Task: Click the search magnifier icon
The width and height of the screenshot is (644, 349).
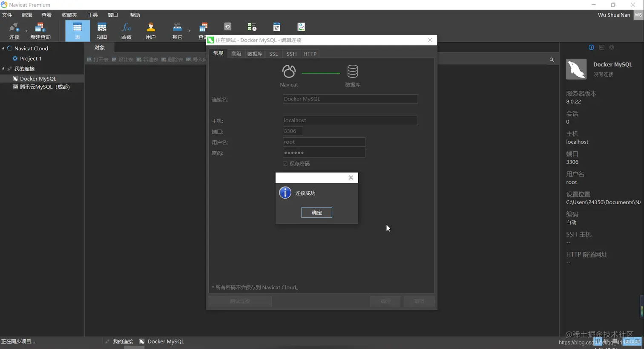Action: [552, 60]
